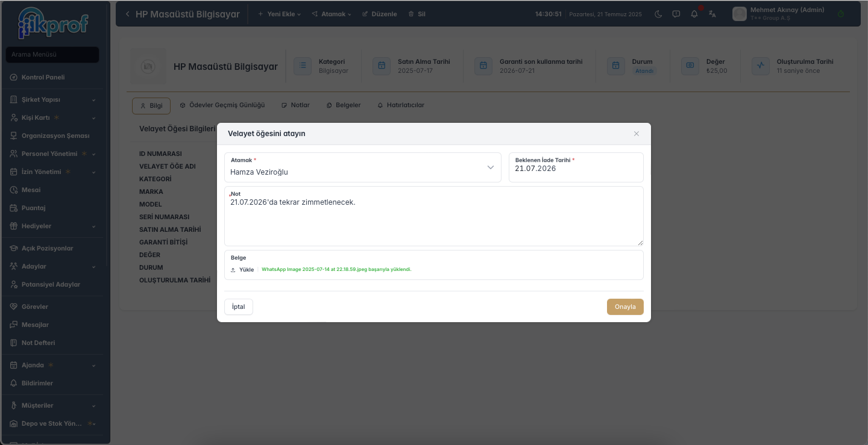The height and width of the screenshot is (445, 868).
Task: Click the Mesajlar chat bubbles icon
Action: pos(14,325)
